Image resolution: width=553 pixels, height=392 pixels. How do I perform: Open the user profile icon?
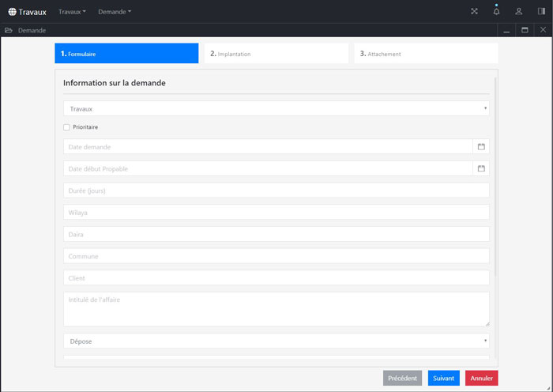[519, 12]
